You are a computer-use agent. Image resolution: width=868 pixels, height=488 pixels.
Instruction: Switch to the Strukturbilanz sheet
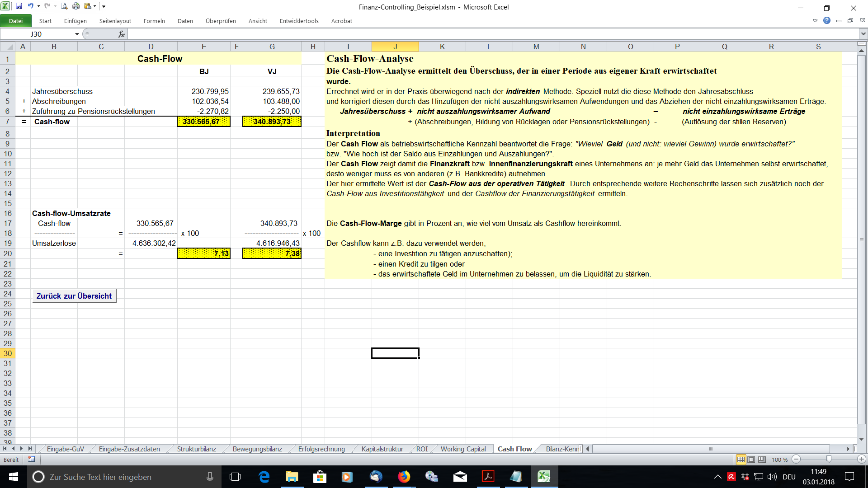(x=197, y=449)
